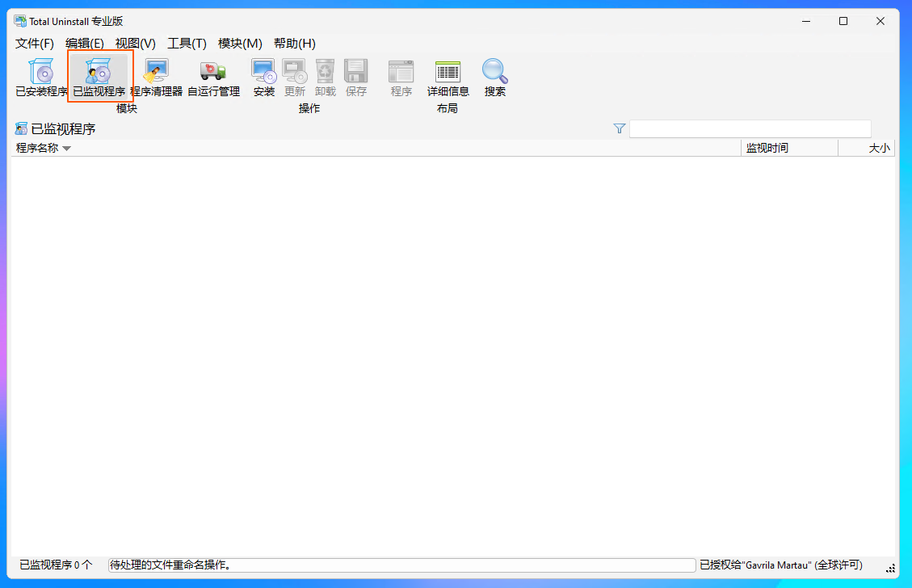The height and width of the screenshot is (588, 912).
Task: Close the Total Uninstall window
Action: pos(880,22)
